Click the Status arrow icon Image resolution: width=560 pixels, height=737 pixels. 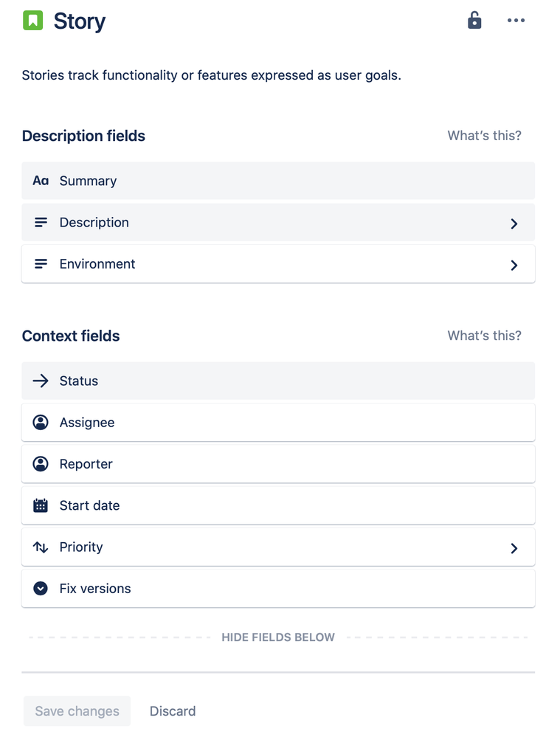[41, 381]
